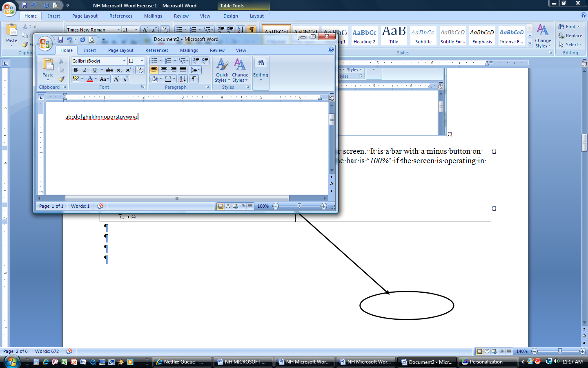Screen dimensions: 588x368
Task: Click Underline button in Document2 window
Action: tap(95, 70)
